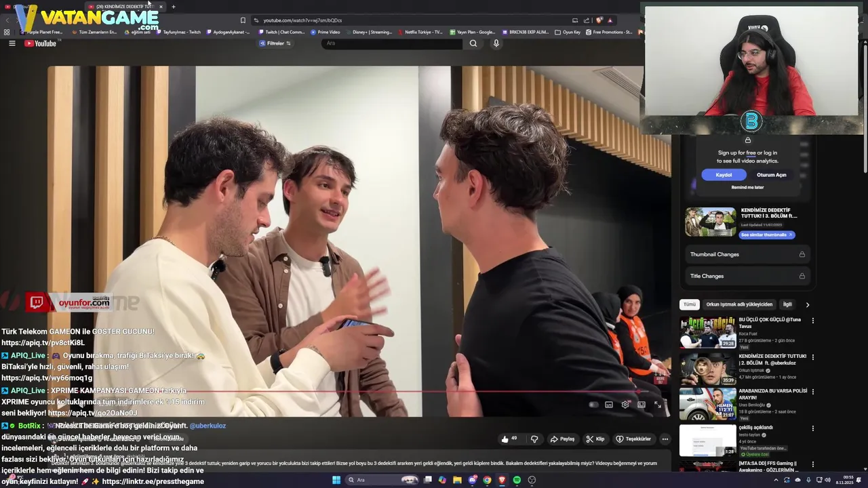Viewport: 868px width, 488px height.
Task: Open options menu for MTA:SA FFS Gaming video
Action: tap(812, 464)
